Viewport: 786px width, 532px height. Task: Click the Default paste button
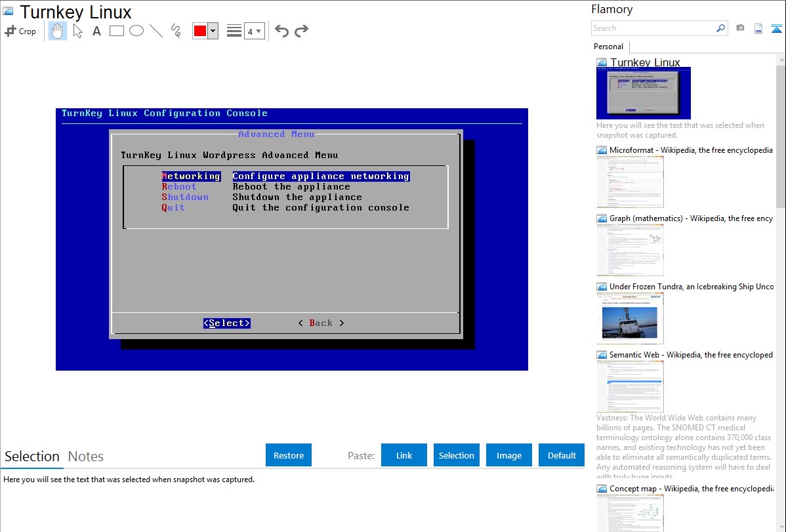coord(562,455)
